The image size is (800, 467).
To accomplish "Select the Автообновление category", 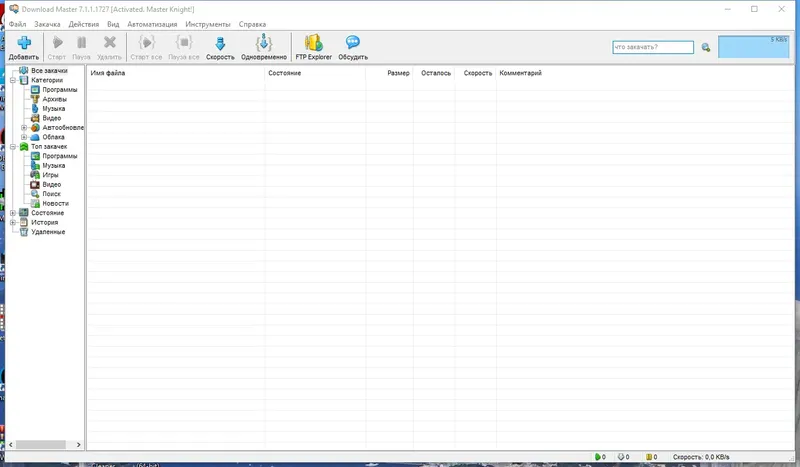I will (63, 128).
